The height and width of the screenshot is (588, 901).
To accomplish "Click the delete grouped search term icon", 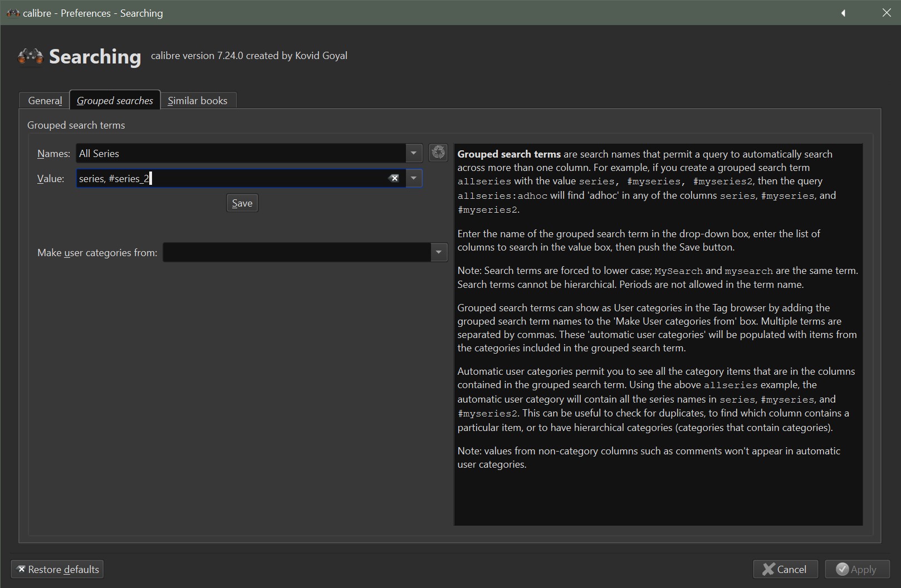I will tap(438, 153).
